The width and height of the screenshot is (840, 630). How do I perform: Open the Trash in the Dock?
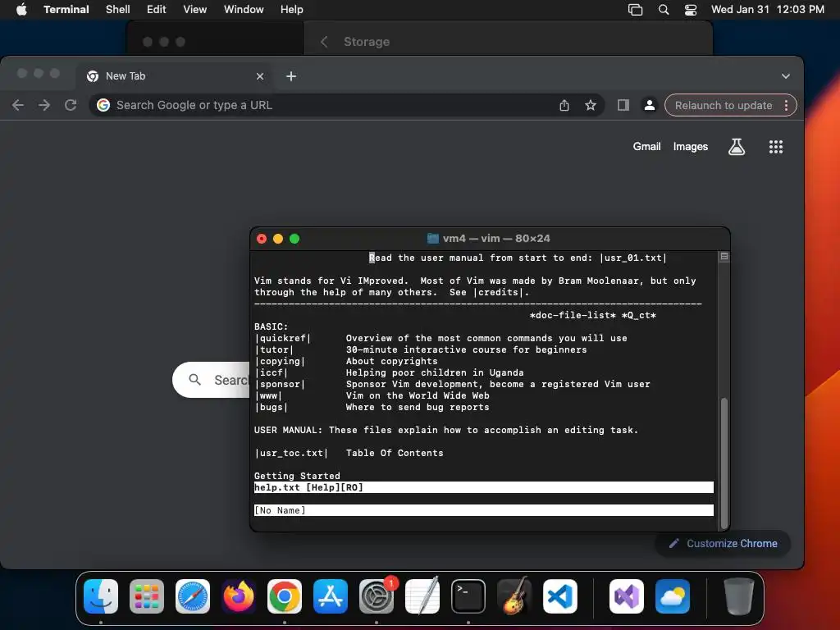(x=739, y=596)
